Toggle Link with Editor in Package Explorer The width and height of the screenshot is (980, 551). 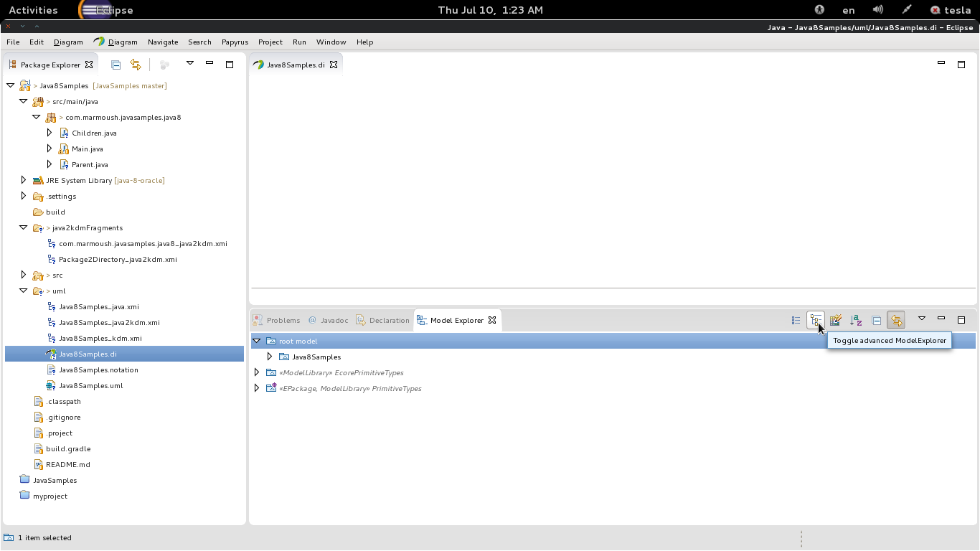tap(136, 65)
